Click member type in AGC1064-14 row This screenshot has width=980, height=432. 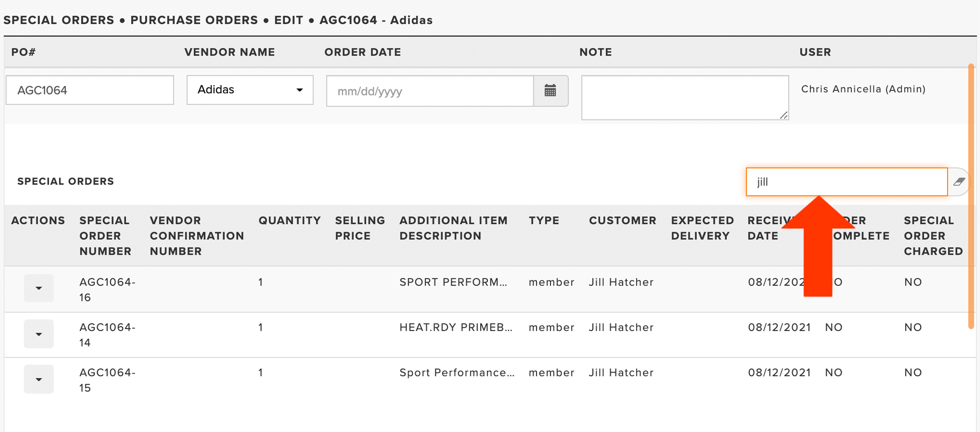(551, 327)
